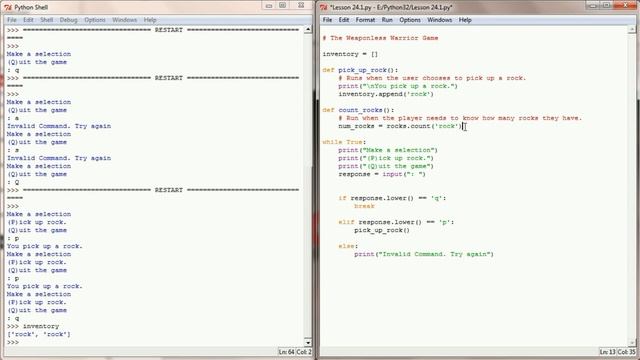This screenshot has width=640, height=360.
Task: Close the Lesson 24.1.py editor window
Action: pos(626,6)
